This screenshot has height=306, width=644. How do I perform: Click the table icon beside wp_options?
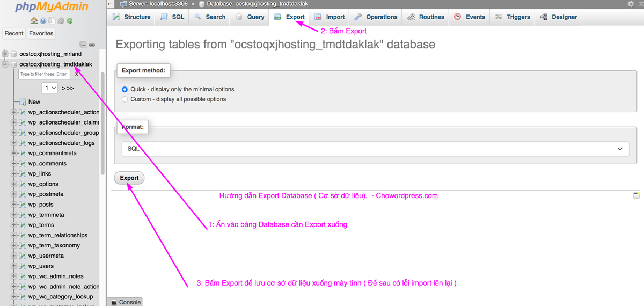pos(23,184)
